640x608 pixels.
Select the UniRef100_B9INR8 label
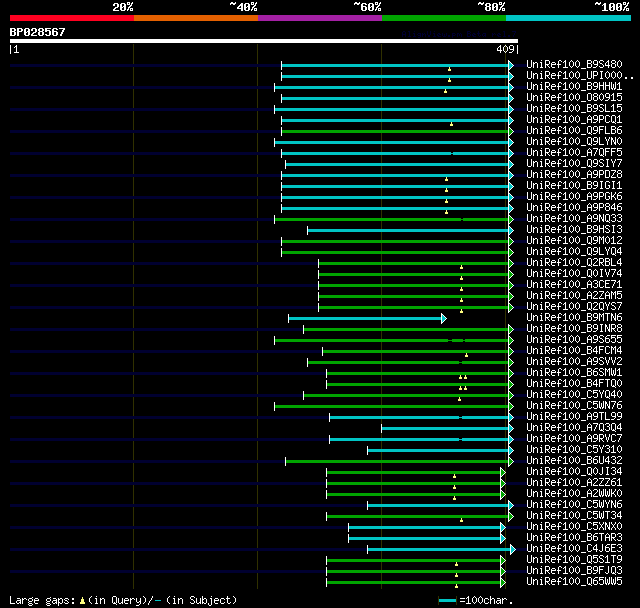click(x=574, y=329)
